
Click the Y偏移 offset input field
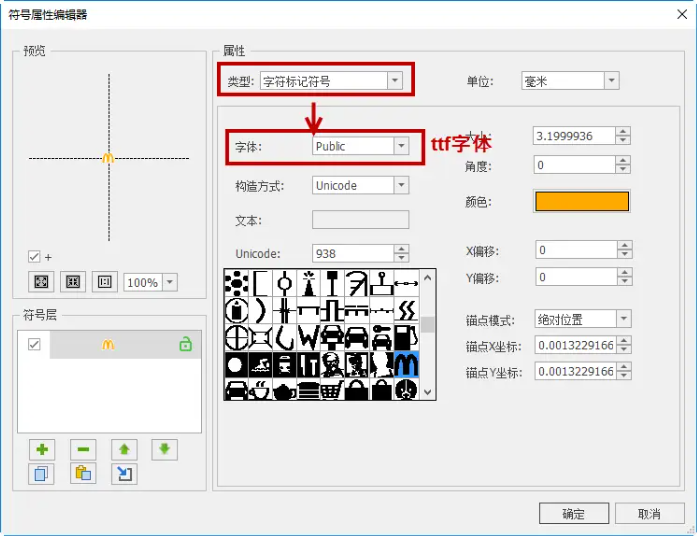(576, 277)
